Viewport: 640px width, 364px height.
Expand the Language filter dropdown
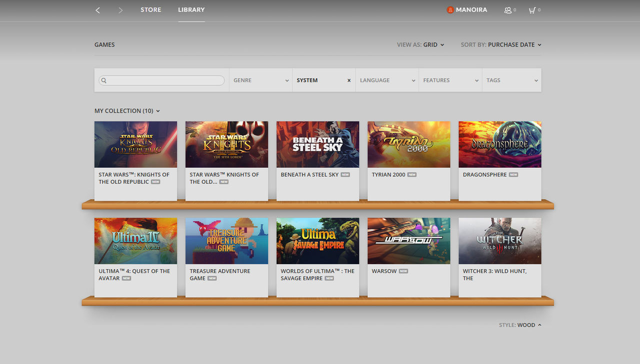click(x=387, y=80)
